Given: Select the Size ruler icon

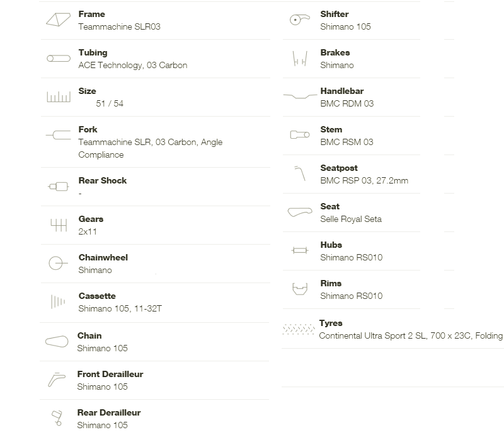Looking at the screenshot, I should 59,96.
